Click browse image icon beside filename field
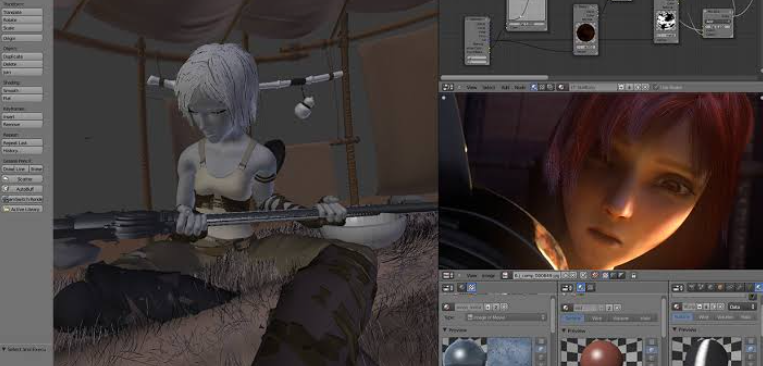 (x=506, y=275)
